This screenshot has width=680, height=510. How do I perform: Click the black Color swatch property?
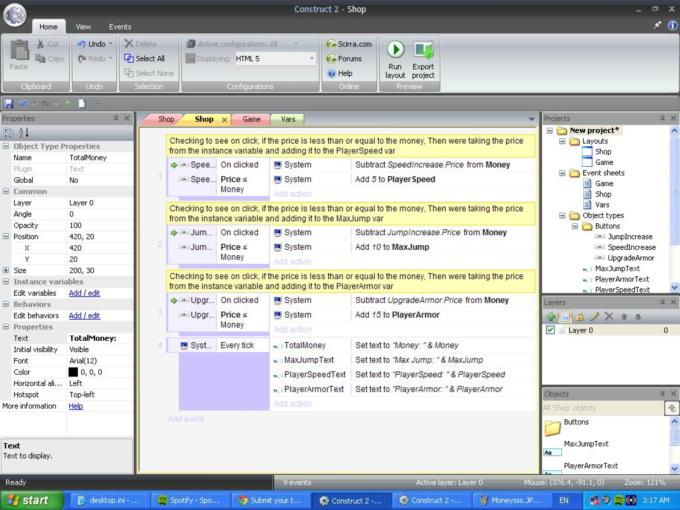click(x=73, y=372)
